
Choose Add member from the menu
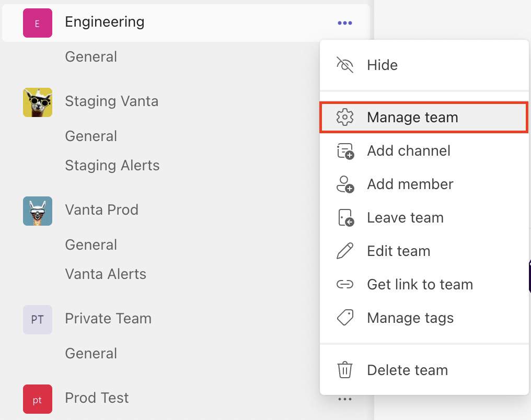click(424, 184)
